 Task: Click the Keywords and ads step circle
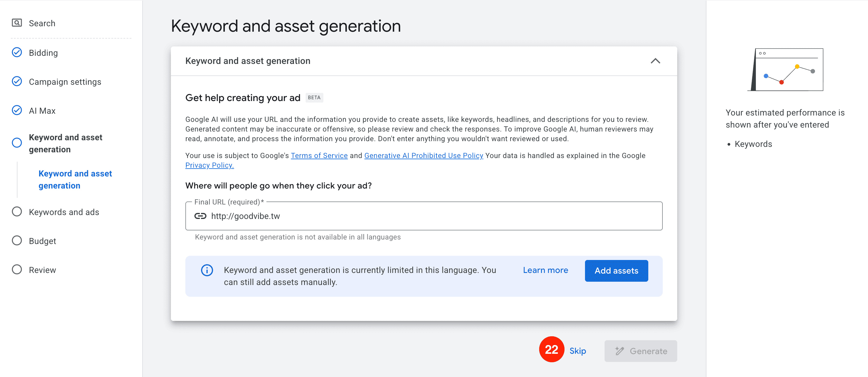tap(17, 212)
